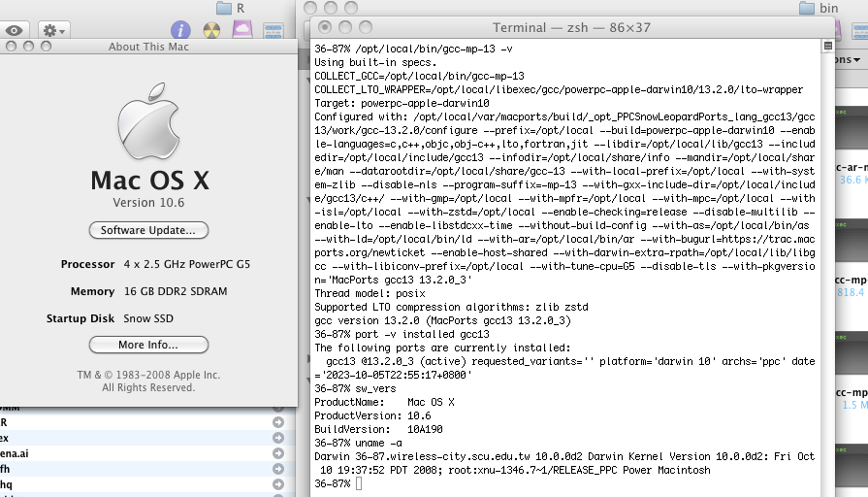Click the arrow button in the ex row

[278, 438]
